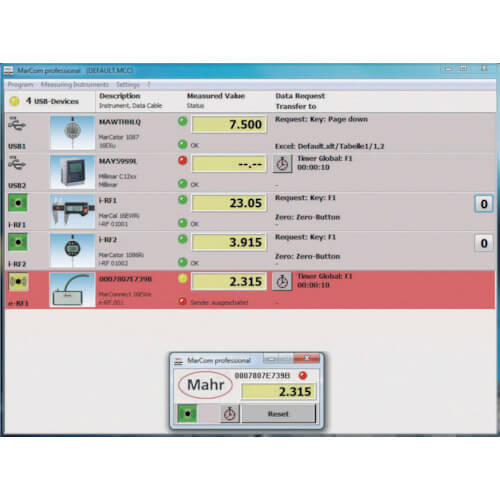Click the MAWTH88LQ device name
Image resolution: width=500 pixels, height=500 pixels.
click(x=120, y=122)
